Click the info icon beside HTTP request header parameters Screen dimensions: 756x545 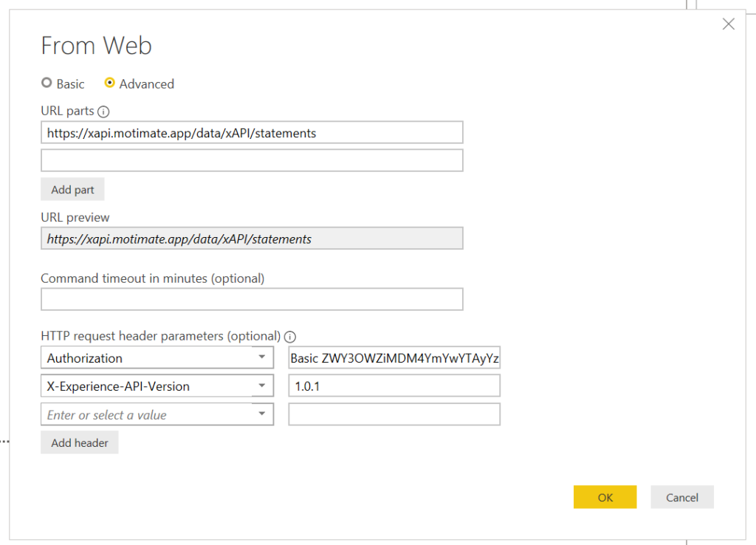point(290,335)
